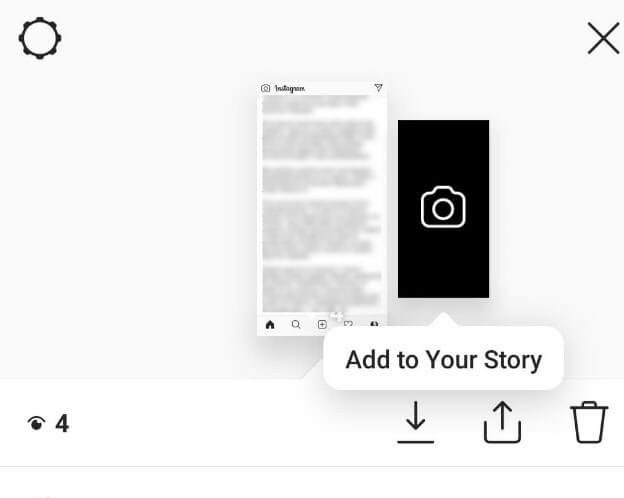
Task: Open direct messages paper plane icon
Action: point(378,88)
